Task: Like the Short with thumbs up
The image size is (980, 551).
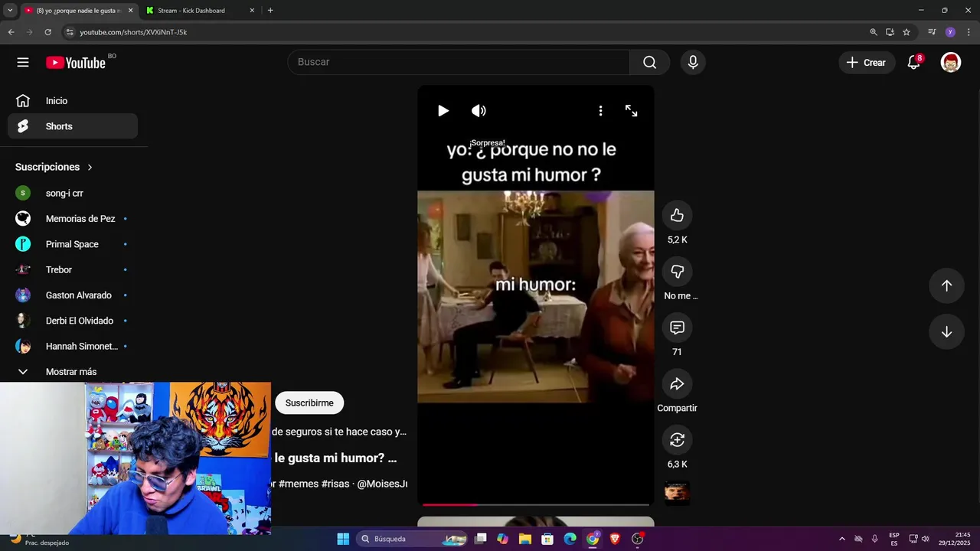Action: click(x=677, y=216)
